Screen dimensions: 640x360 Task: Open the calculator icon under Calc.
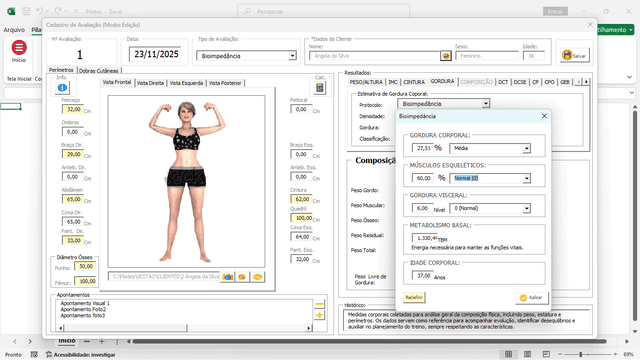(x=320, y=87)
